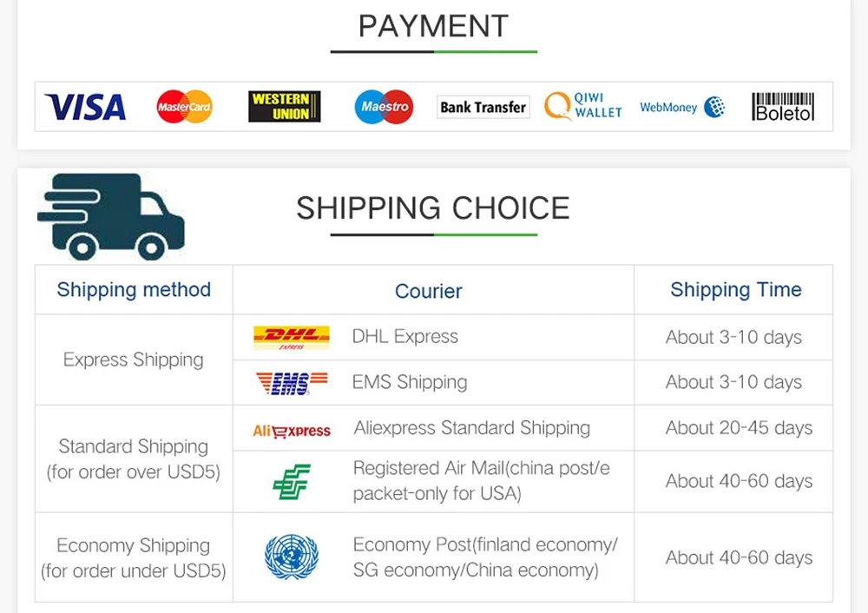
Task: Click the green China Post logo
Action: click(292, 482)
